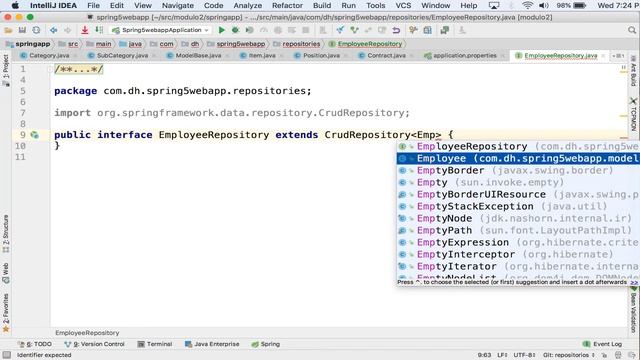Navigate forward with the right arrow icon

pyautogui.click(x=67, y=30)
